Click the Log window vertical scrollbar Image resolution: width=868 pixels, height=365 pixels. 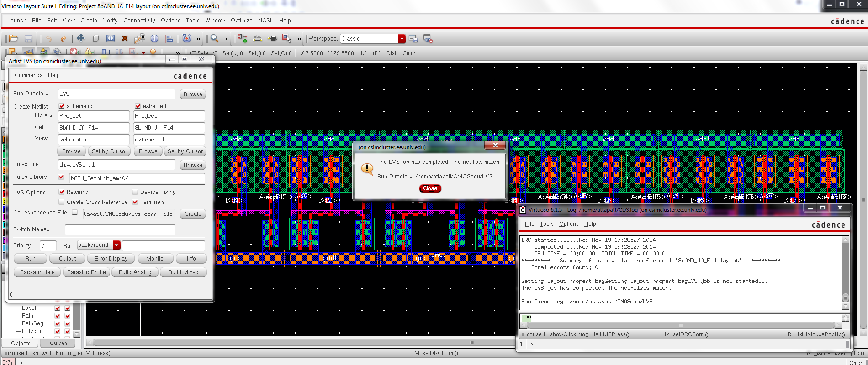point(846,274)
